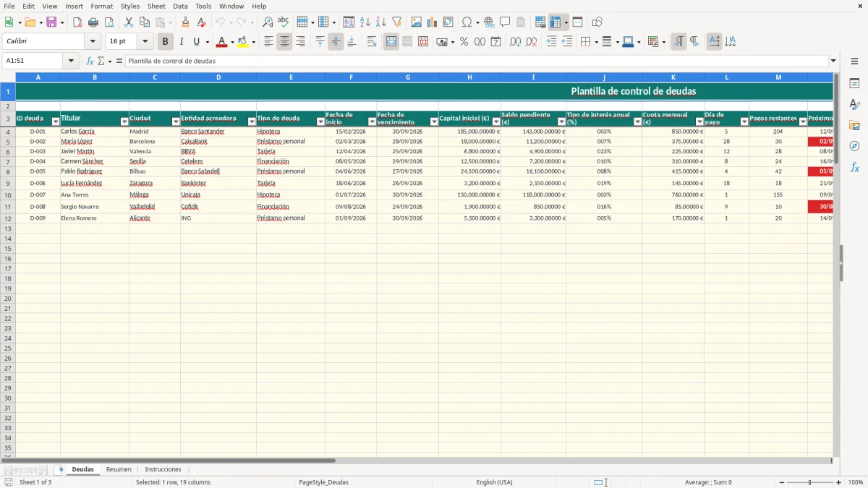868x488 pixels.
Task: Click the Insert Hyperlink icon
Action: tap(489, 22)
